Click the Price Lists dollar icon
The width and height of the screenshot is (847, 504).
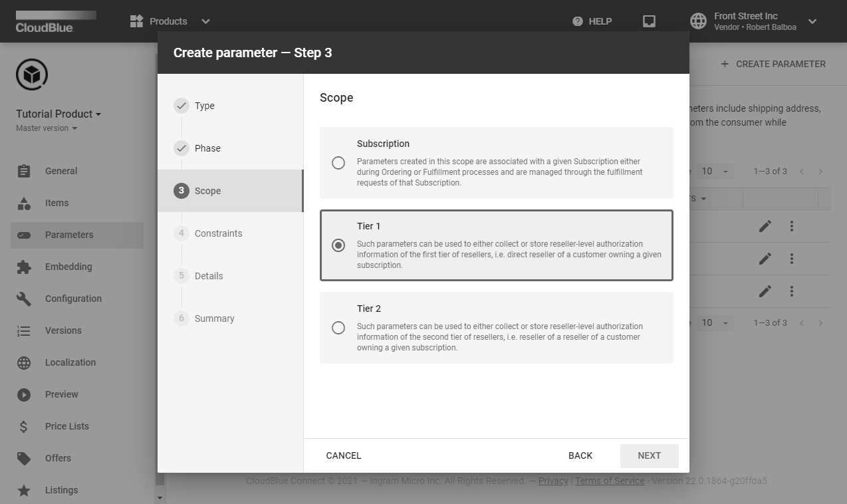[24, 426]
